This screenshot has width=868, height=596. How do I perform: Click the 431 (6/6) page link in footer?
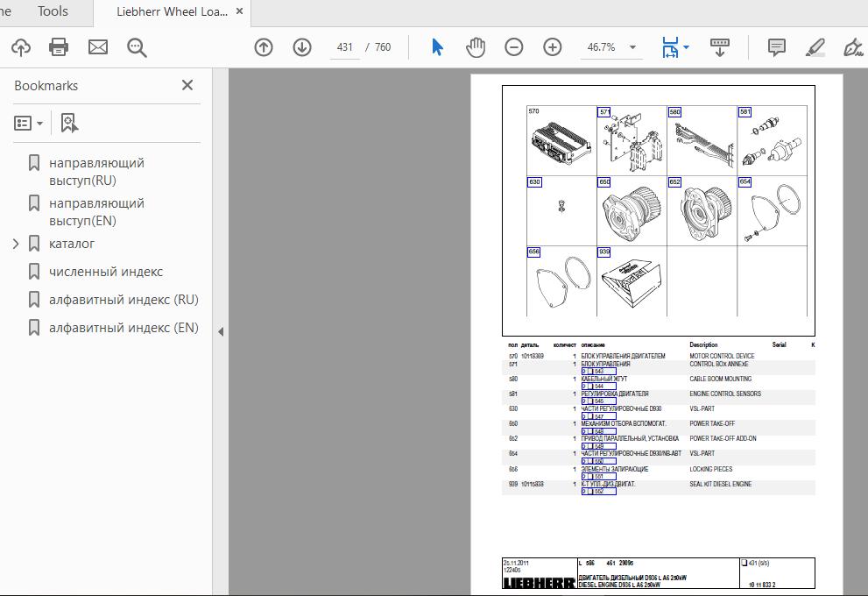(x=756, y=564)
